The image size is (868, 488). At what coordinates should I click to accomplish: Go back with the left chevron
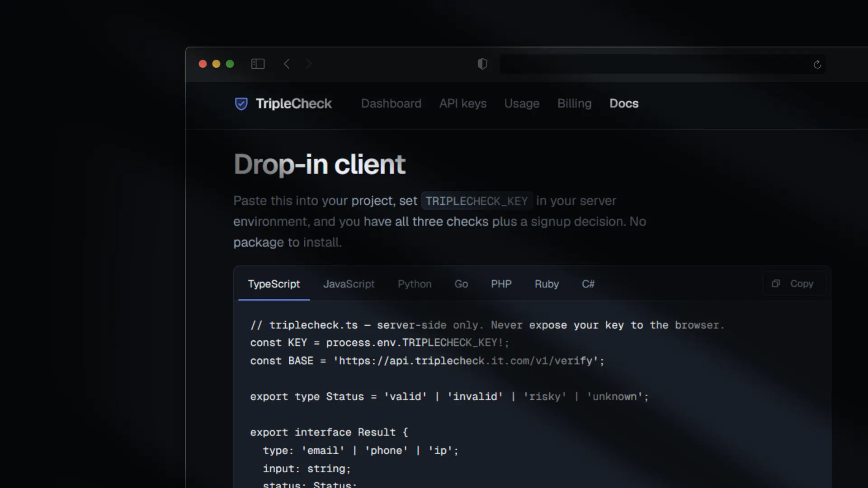coord(287,64)
